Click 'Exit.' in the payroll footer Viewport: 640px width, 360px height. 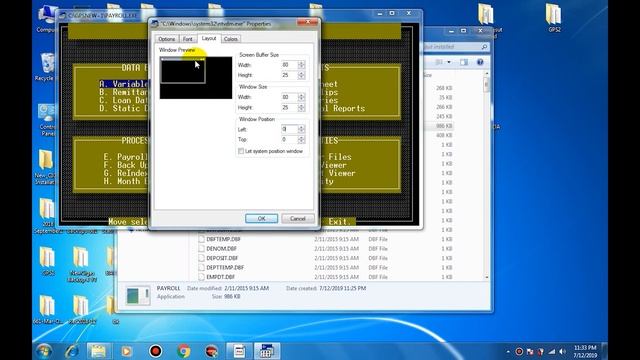point(340,222)
